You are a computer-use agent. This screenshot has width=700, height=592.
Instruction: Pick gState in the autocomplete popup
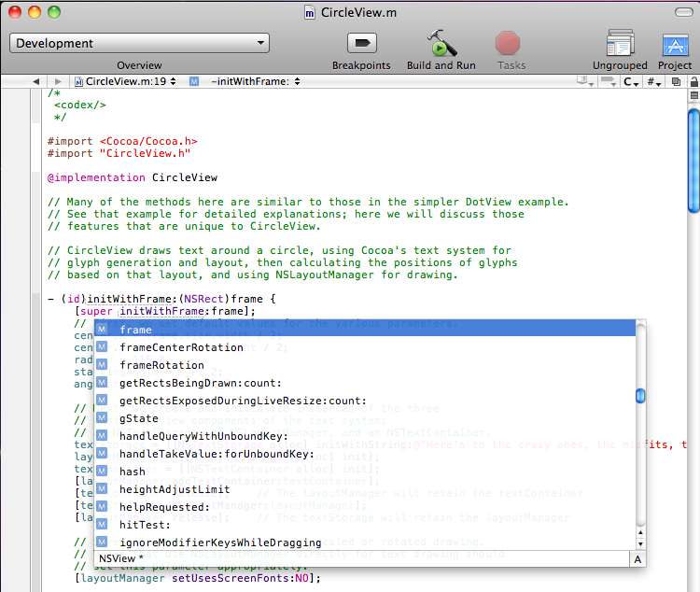click(139, 418)
